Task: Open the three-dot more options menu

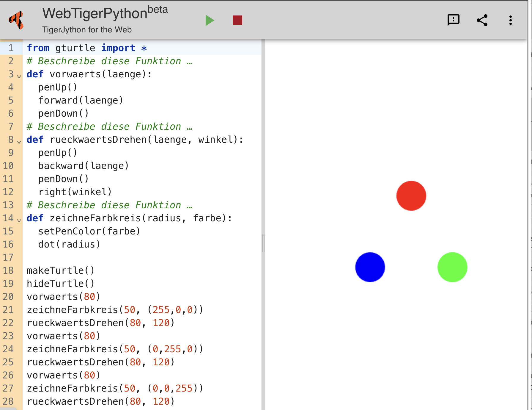Action: (510, 20)
